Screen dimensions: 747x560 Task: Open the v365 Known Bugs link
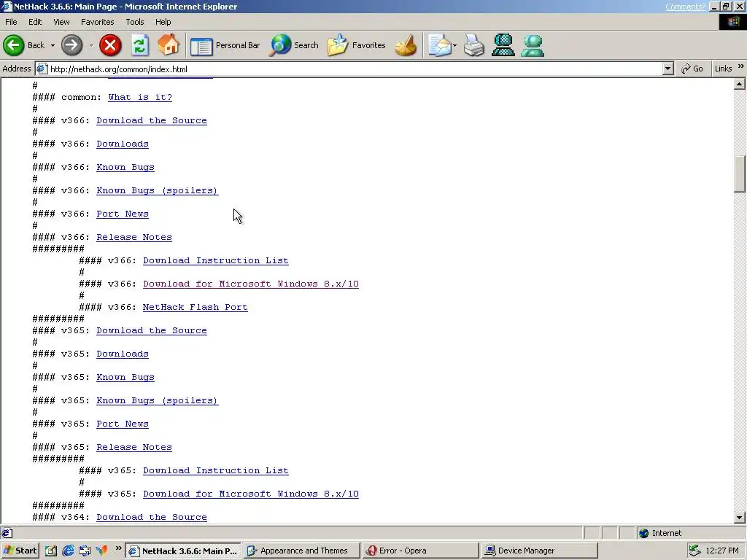[125, 377]
